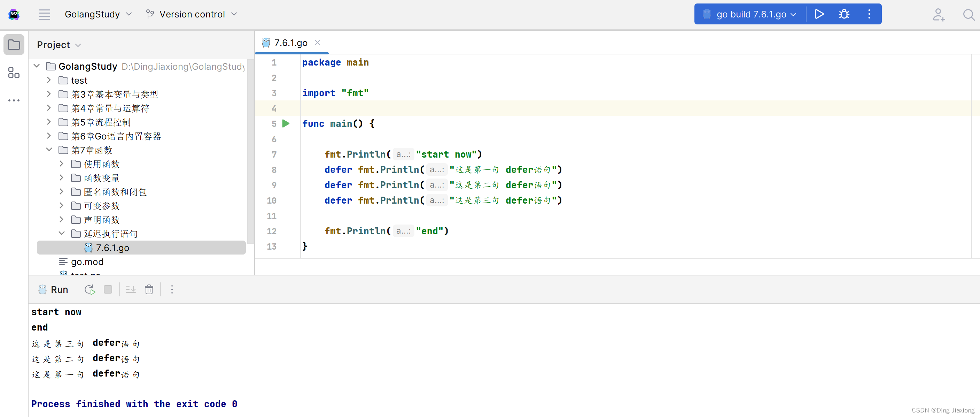Image resolution: width=980 pixels, height=417 pixels.
Task: Open the Code With Me add-user icon
Action: pos(939,15)
